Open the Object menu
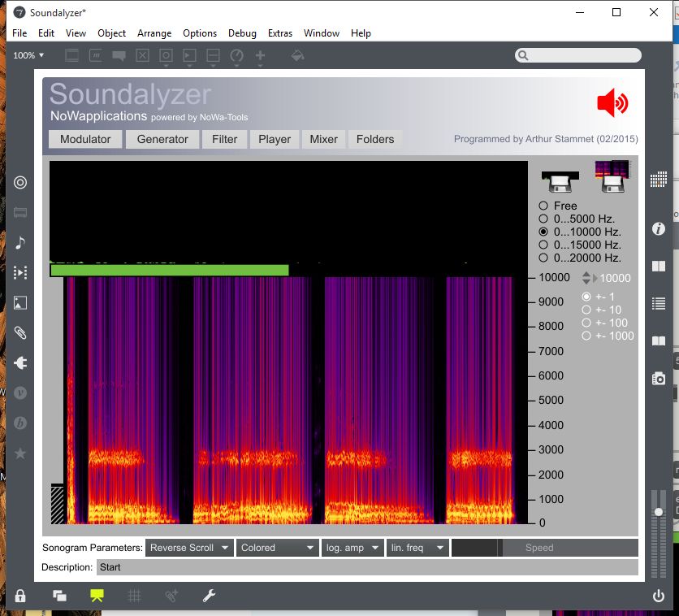This screenshot has height=616, width=679. [x=112, y=33]
